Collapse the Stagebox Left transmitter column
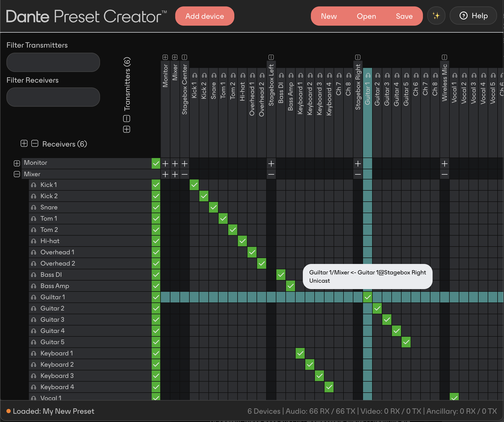504x422 pixels. (271, 57)
